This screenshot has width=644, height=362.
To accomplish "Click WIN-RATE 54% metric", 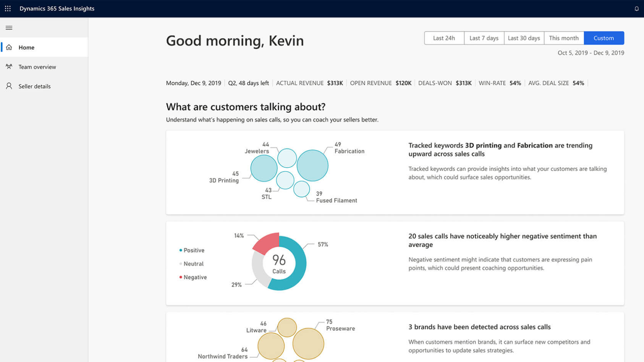I will (500, 83).
